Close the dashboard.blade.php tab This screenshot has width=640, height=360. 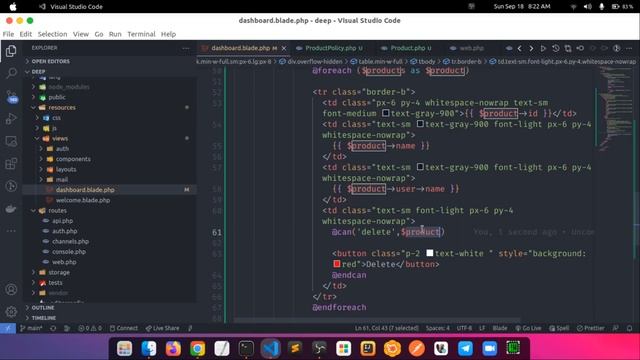pyautogui.click(x=284, y=48)
